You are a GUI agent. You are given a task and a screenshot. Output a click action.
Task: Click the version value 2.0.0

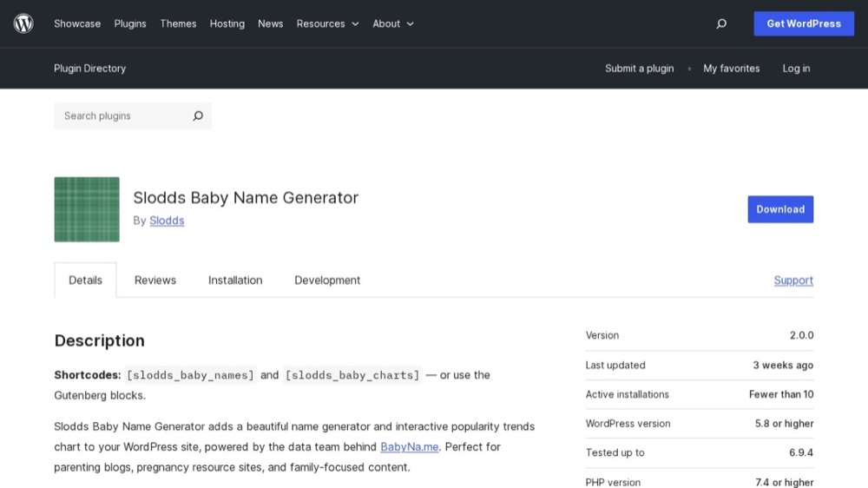tap(801, 335)
